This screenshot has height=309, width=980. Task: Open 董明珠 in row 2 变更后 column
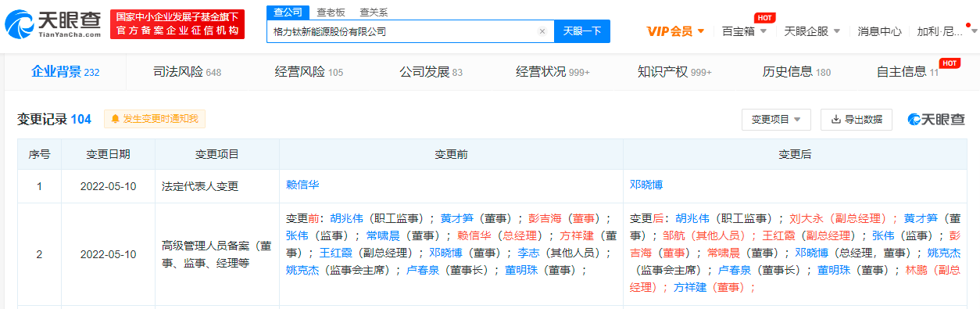point(834,270)
